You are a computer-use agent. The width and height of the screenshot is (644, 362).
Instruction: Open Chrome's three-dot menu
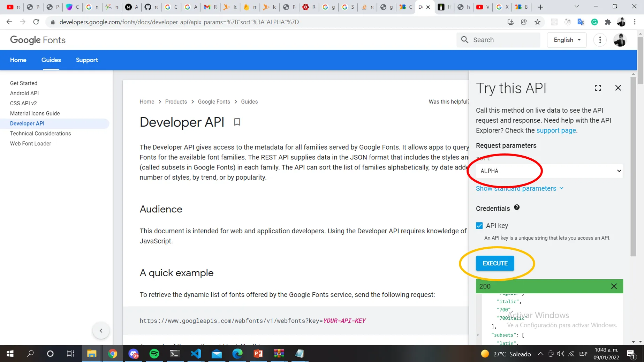click(x=635, y=22)
